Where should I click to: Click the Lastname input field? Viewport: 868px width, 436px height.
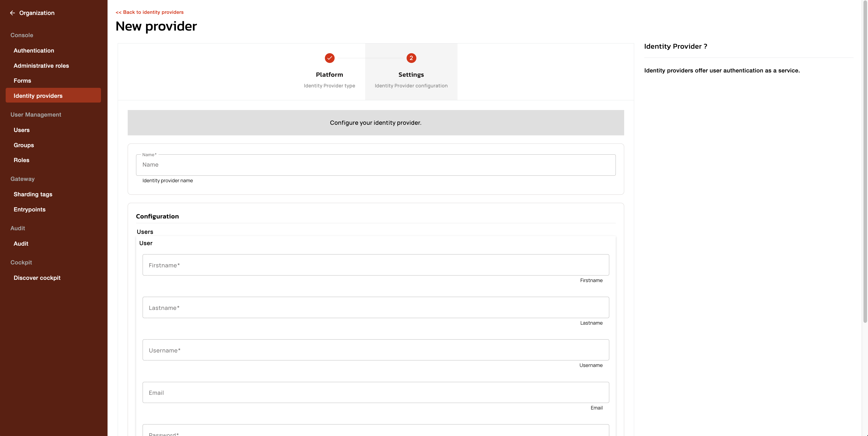[375, 308]
